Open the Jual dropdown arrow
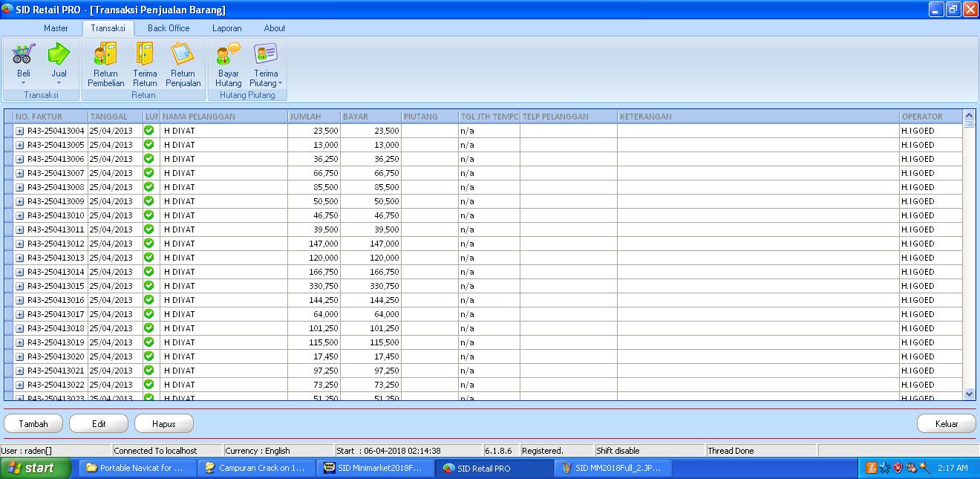This screenshot has height=479, width=980. (x=59, y=83)
